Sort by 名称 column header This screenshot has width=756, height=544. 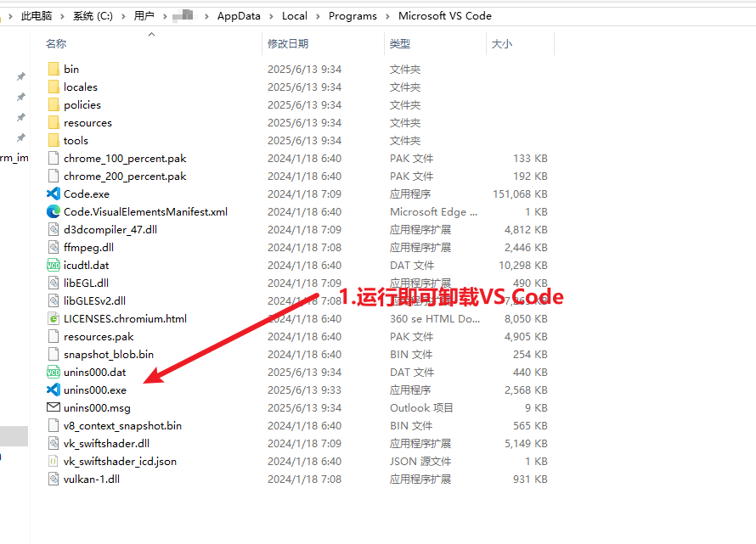[x=56, y=44]
